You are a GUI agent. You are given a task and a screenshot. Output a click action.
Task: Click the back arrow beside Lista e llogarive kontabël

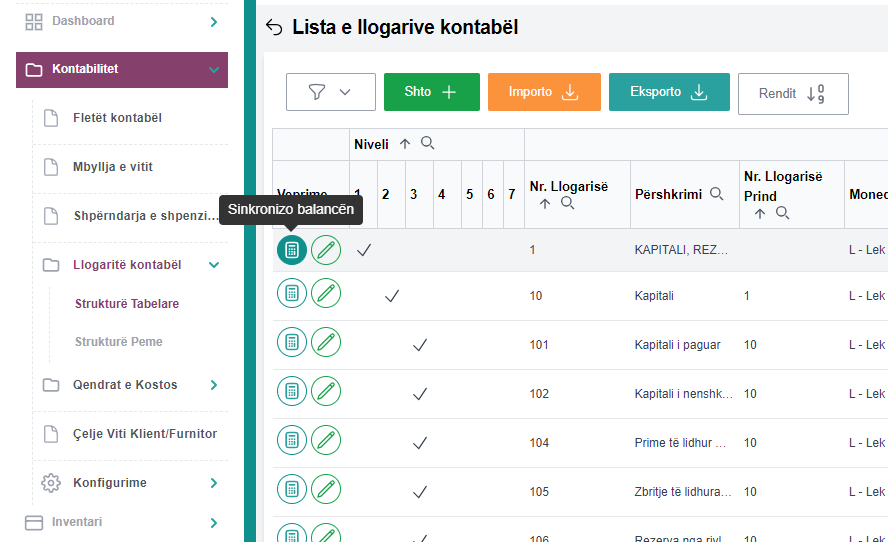[274, 28]
